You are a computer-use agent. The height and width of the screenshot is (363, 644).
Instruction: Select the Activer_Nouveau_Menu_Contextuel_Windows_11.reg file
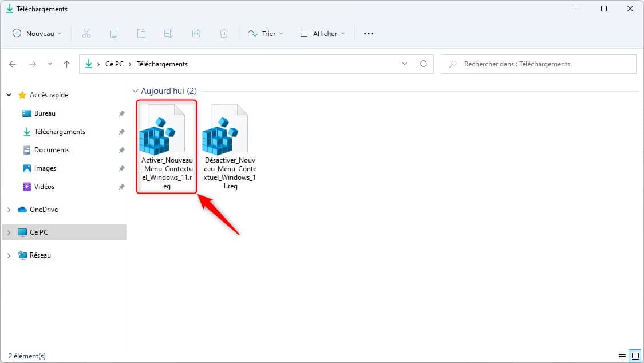pos(167,147)
